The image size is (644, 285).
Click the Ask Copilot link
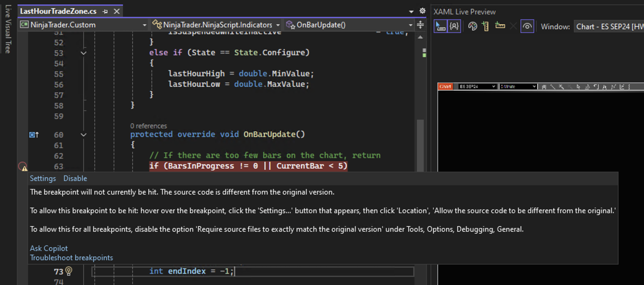click(49, 248)
